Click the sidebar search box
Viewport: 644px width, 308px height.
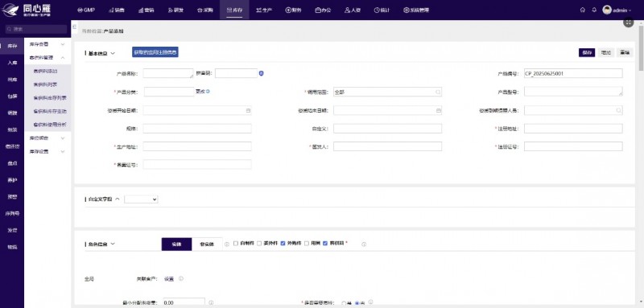tap(35, 29)
